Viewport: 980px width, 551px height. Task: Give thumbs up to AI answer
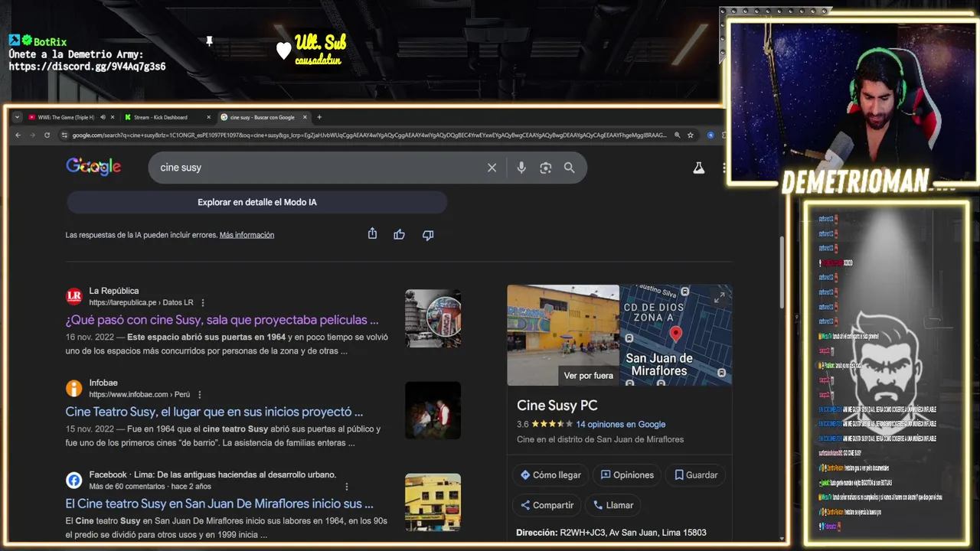(399, 234)
